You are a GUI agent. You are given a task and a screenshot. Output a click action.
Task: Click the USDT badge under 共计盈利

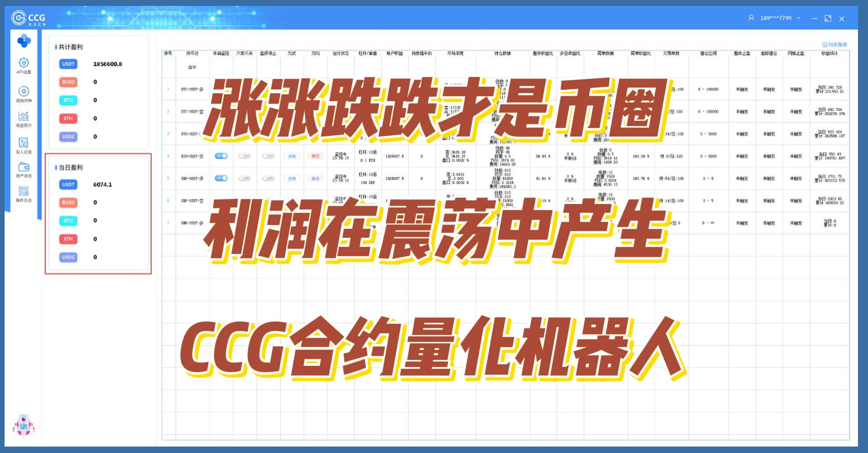[x=68, y=64]
